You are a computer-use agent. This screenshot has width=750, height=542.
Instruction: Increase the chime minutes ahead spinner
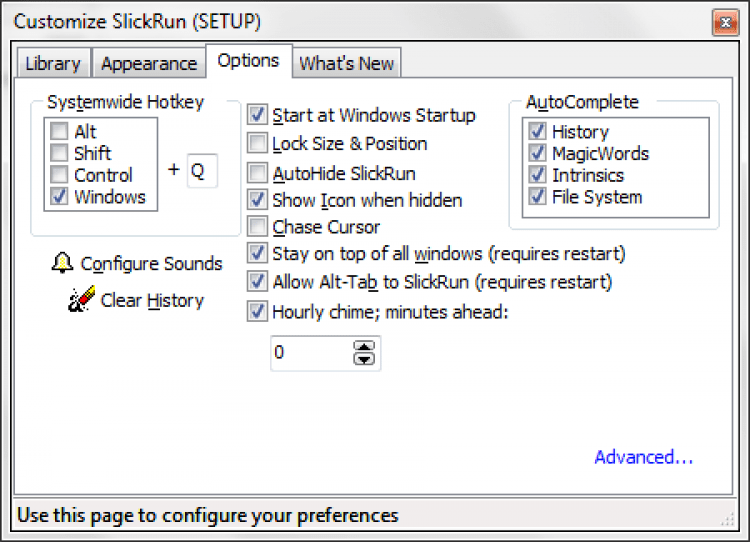364,347
